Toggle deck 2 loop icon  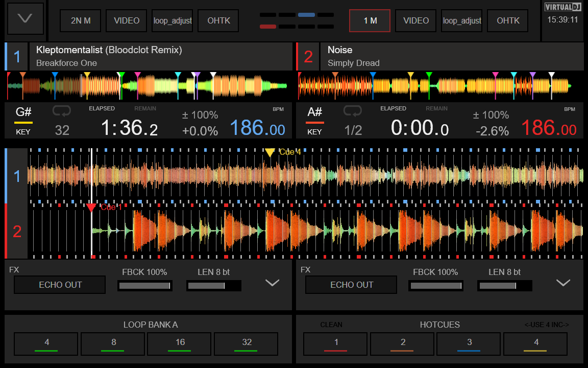point(353,111)
